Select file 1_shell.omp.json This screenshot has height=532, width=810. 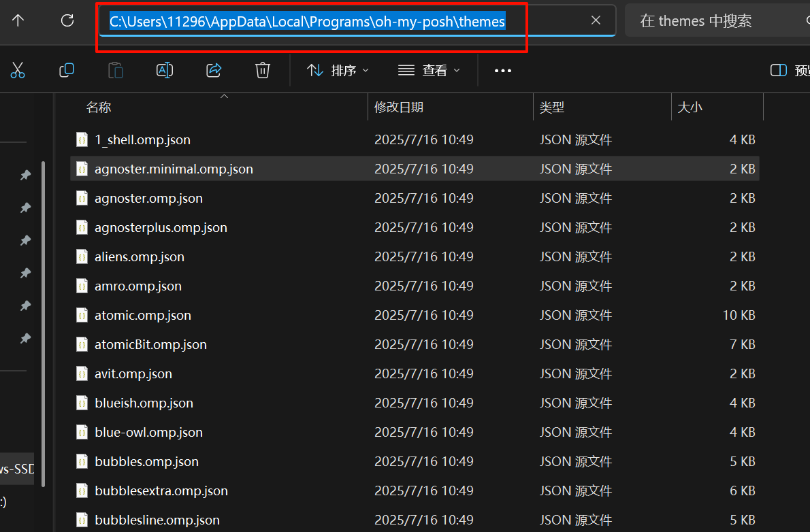pyautogui.click(x=415, y=139)
